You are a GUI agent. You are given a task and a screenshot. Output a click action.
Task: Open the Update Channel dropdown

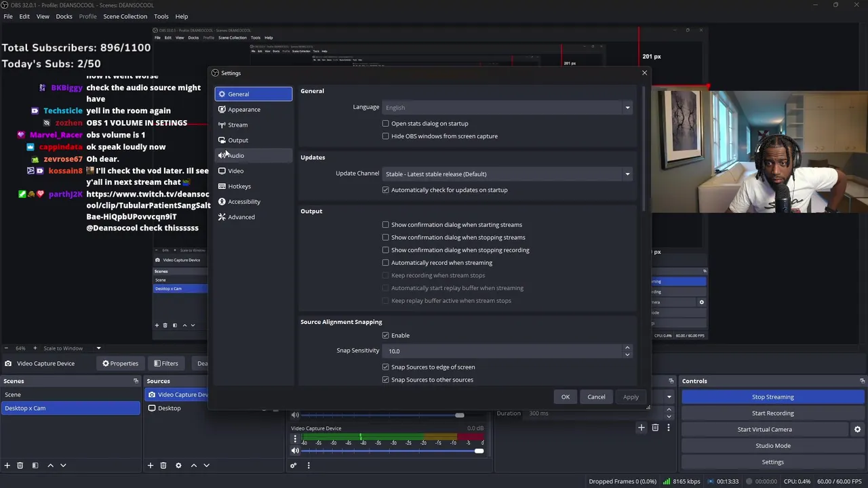tap(508, 174)
